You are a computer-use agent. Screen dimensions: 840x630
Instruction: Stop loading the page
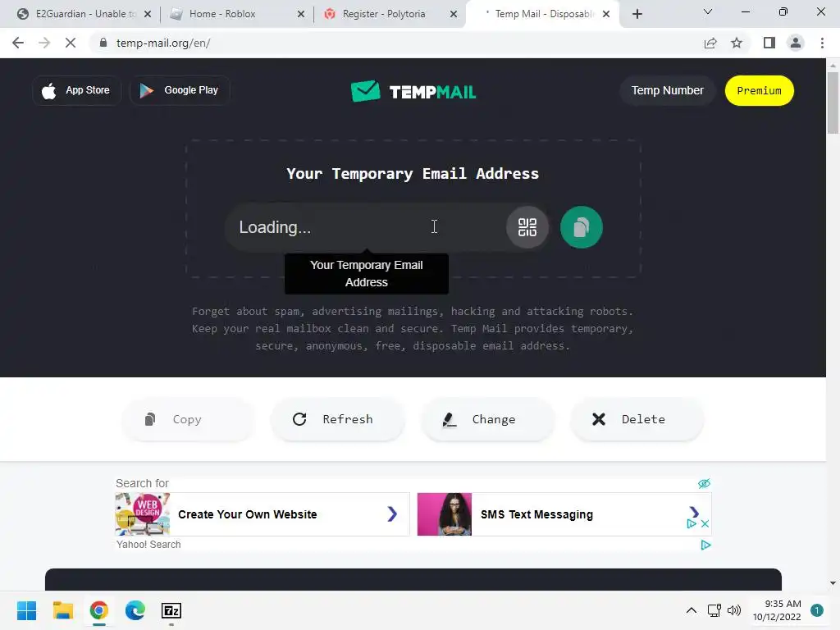(71, 43)
